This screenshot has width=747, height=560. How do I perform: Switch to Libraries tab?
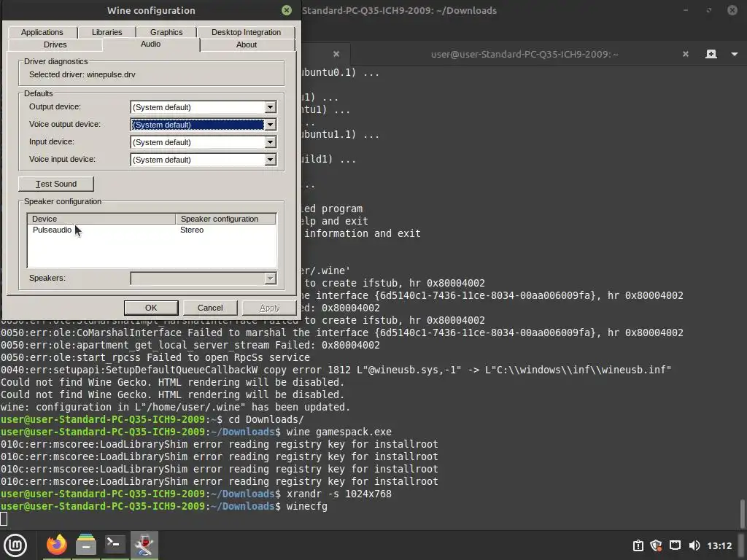[x=107, y=32]
